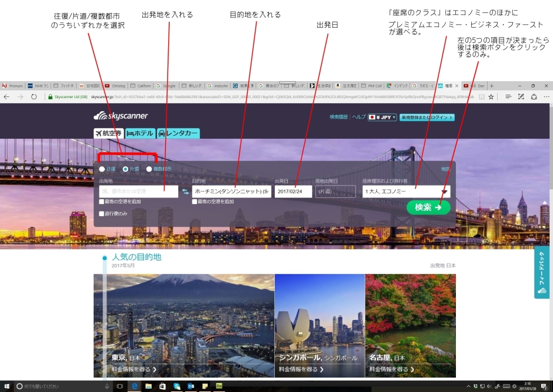Click the browser back arrow
The height and width of the screenshot is (392, 553).
pos(7,97)
